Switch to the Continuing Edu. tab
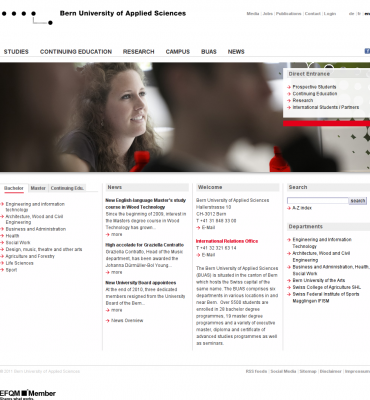 67,188
